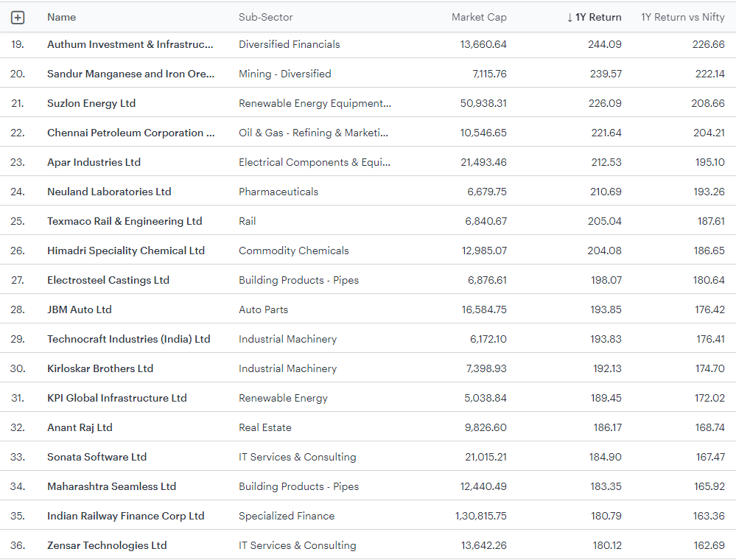The image size is (736, 560).
Task: Click 1Y return value 193.85
Action: pyautogui.click(x=606, y=309)
